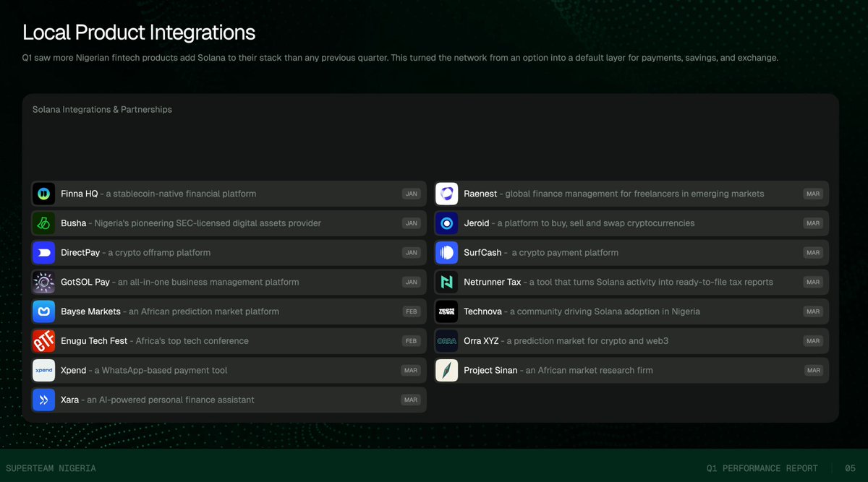Click the Q1 PERFORMANCE REPORT footer text

pyautogui.click(x=762, y=468)
